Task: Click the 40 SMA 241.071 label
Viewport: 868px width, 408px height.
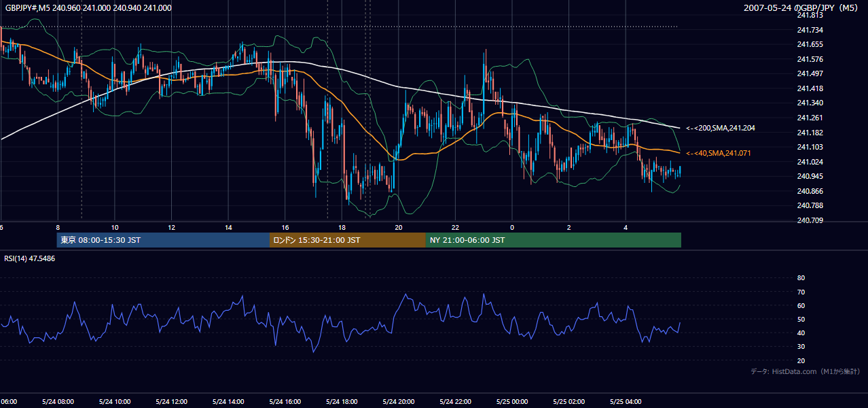Action: tap(719, 153)
